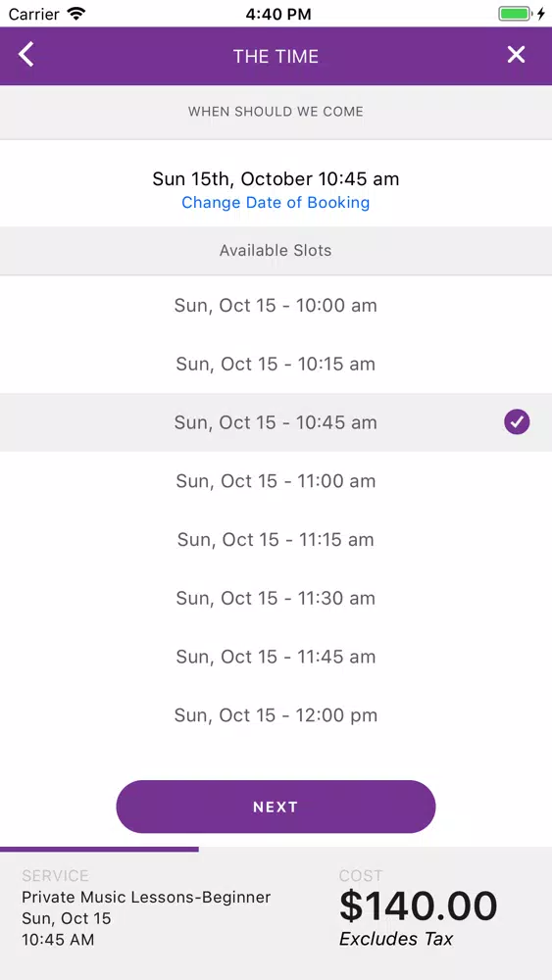Close the booking flow with X icon
This screenshot has height=980, width=552.
click(516, 55)
